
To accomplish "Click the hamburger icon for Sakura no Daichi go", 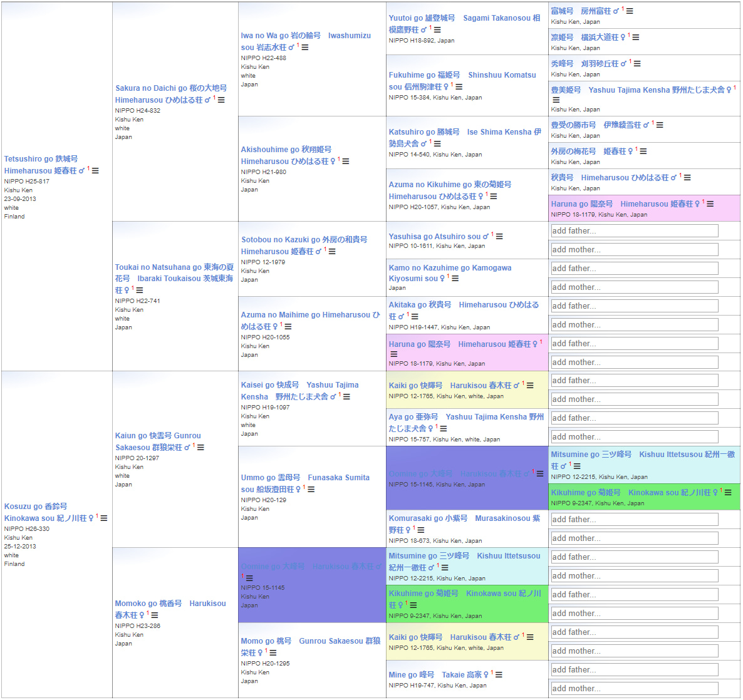I will (221, 100).
